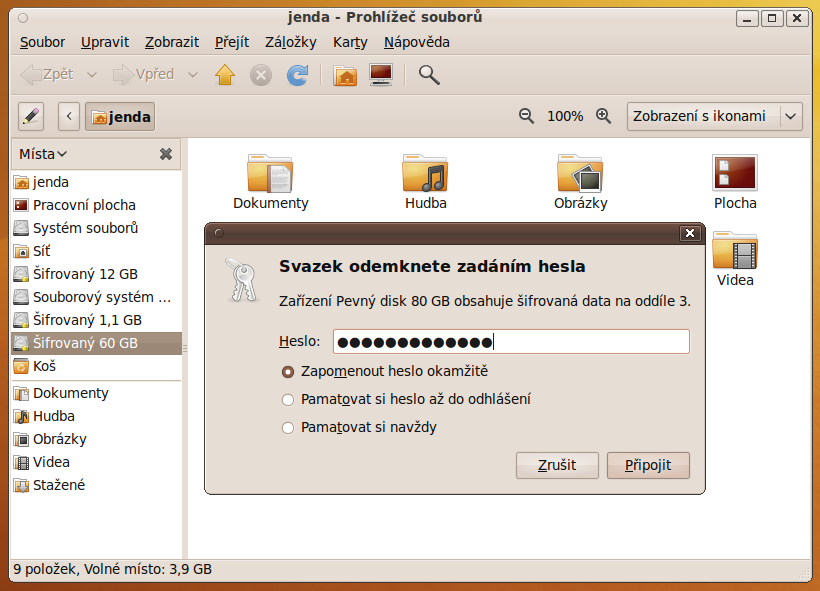Open the Přejít menu

click(232, 42)
